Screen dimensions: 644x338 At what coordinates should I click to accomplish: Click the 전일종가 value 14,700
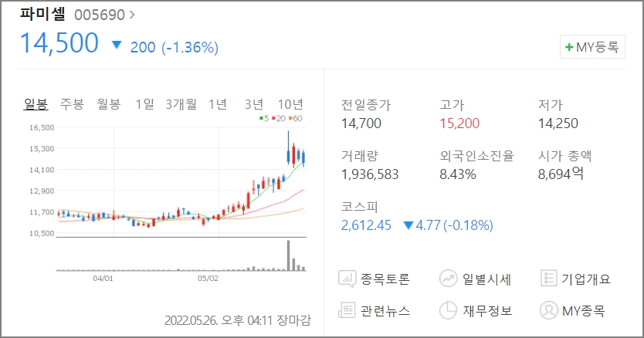pyautogui.click(x=361, y=123)
